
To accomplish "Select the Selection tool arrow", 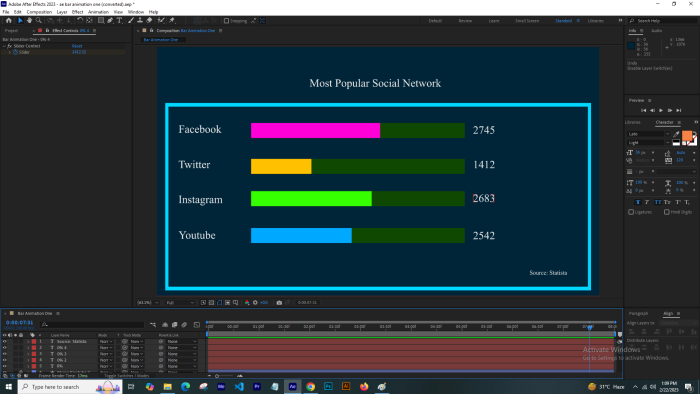I will click(20, 21).
